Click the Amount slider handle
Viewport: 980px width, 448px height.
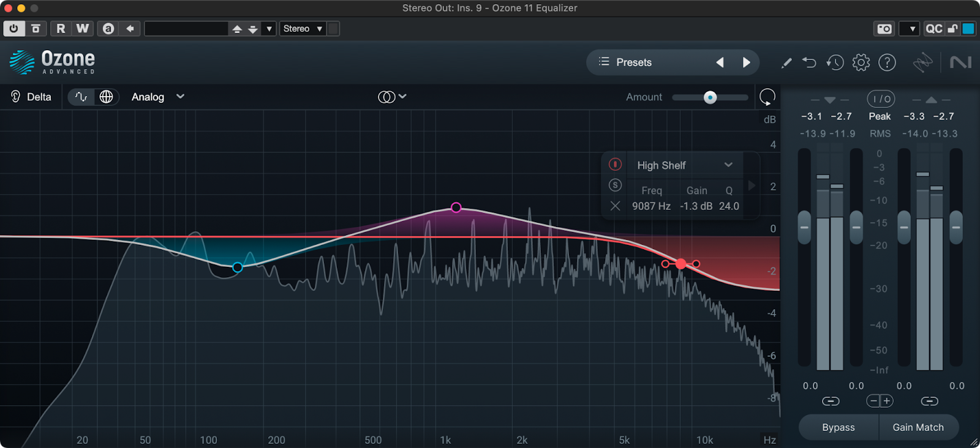[x=710, y=97]
